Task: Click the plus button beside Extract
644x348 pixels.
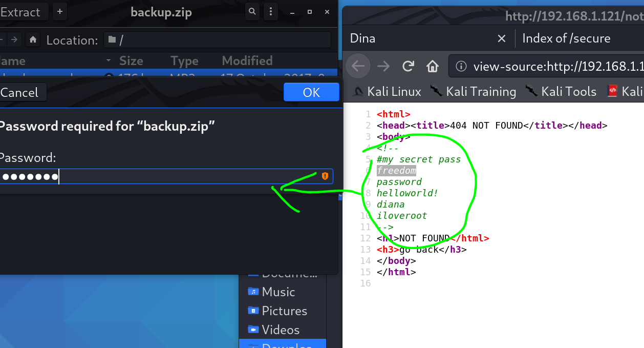Action: (60, 11)
